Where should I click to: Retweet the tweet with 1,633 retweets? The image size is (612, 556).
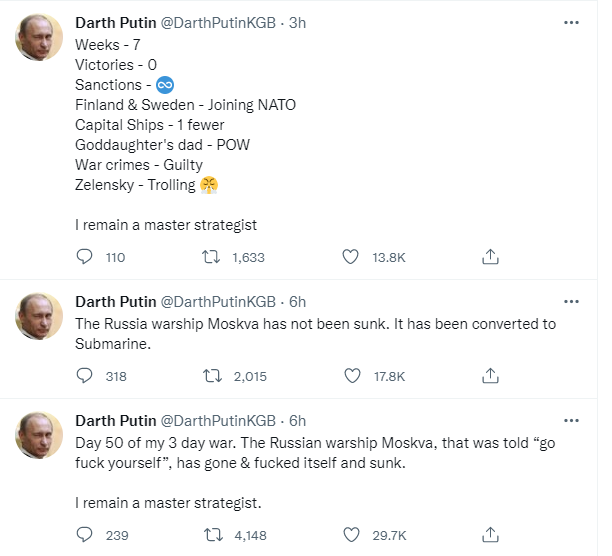click(x=211, y=257)
